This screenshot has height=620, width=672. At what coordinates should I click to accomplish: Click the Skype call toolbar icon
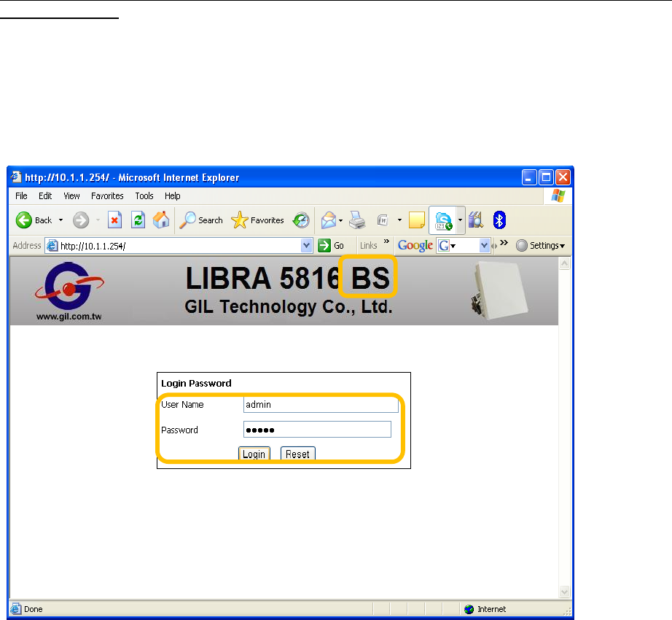pyautogui.click(x=443, y=220)
